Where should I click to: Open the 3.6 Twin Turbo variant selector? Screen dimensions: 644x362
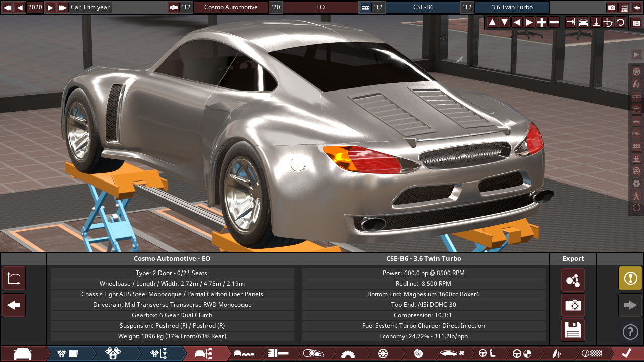(512, 7)
